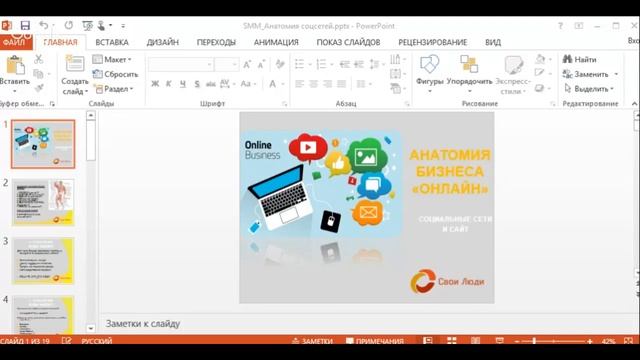Zoom out with the minus button

point(517,341)
